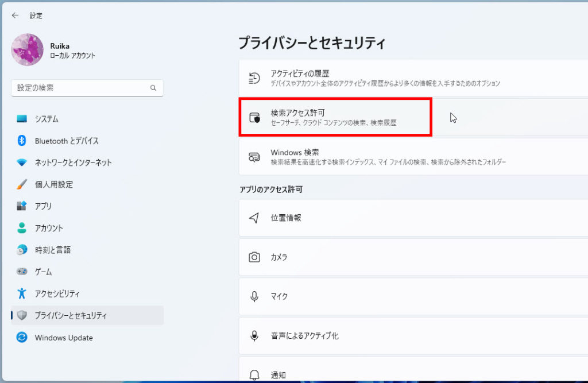Screen dimensions: 588x383
Task: Click the アカウント person icon
Action: (x=22, y=228)
